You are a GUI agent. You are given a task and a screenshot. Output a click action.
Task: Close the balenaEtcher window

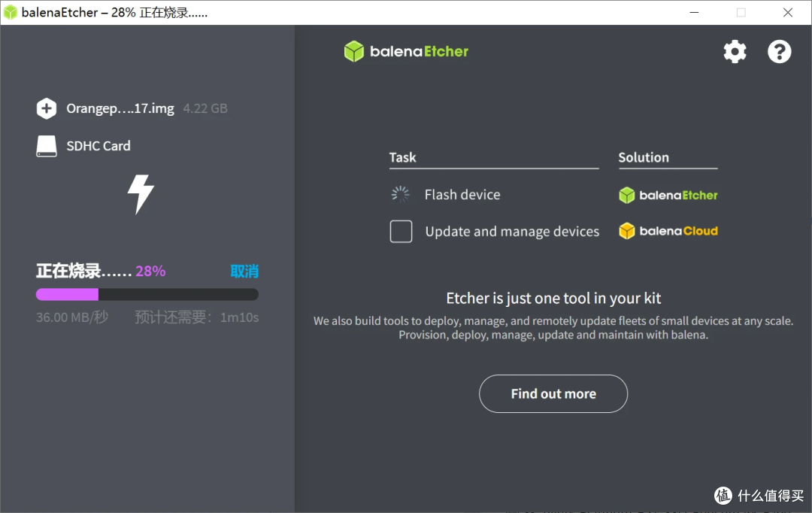788,13
